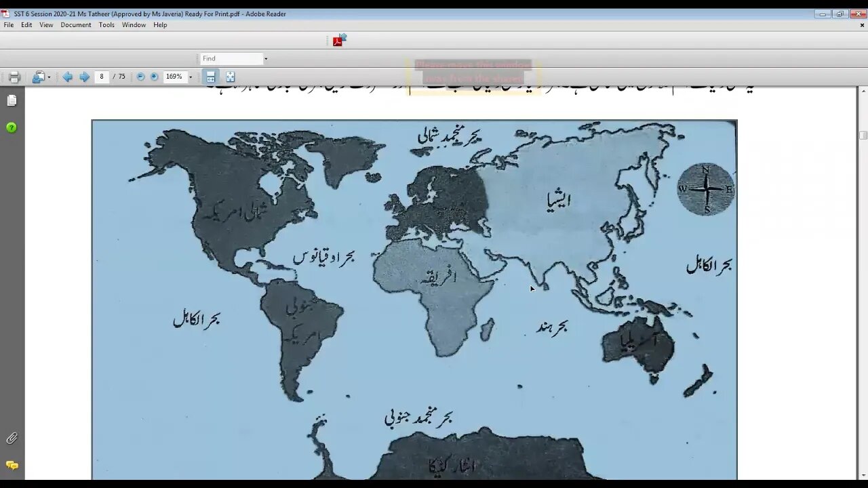Click the 169% zoom value field
This screenshot has width=868, height=488.
pyautogui.click(x=174, y=77)
